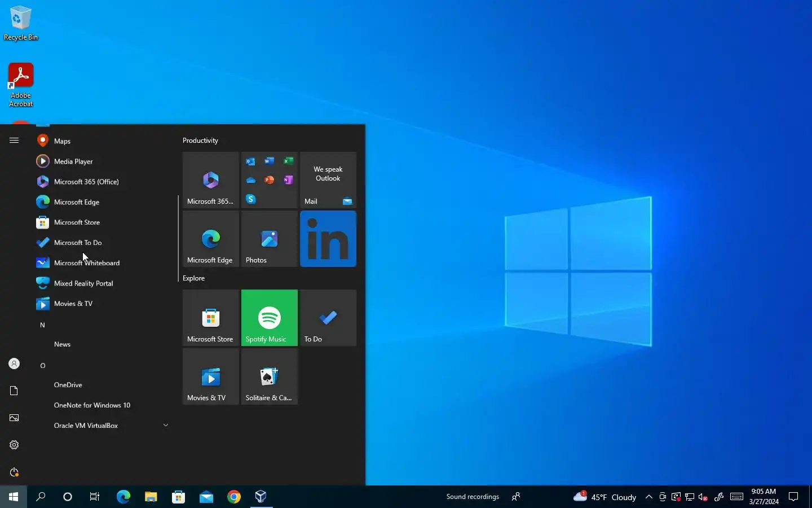Open the LinkedIn tile
This screenshot has height=508, width=812.
[x=328, y=239]
